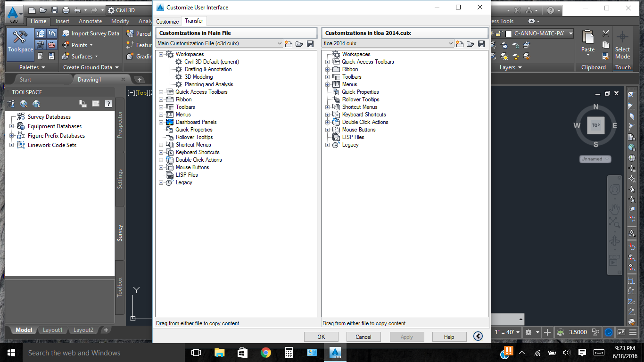Click the New drawing icon in quick access toolbar
The height and width of the screenshot is (362, 644).
coord(32,10)
